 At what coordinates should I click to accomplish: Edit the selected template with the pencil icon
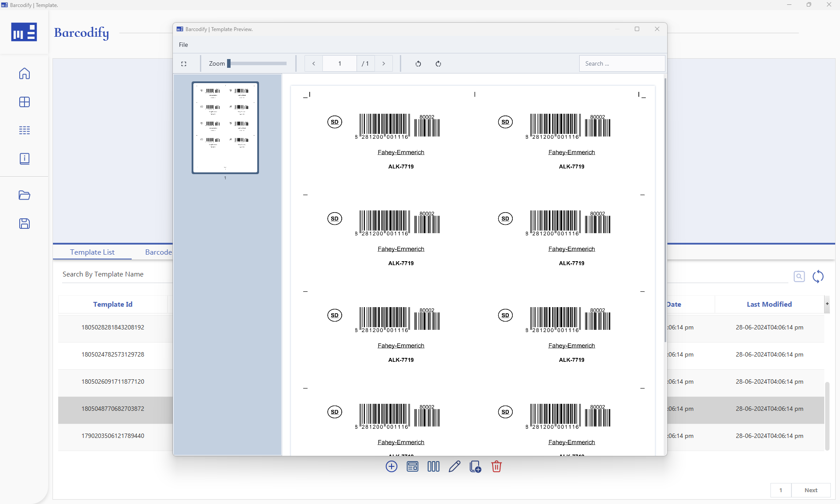pyautogui.click(x=454, y=467)
